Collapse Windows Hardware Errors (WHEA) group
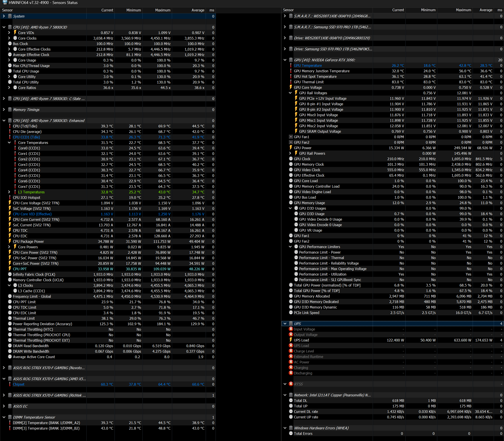The image size is (504, 441). point(285,428)
